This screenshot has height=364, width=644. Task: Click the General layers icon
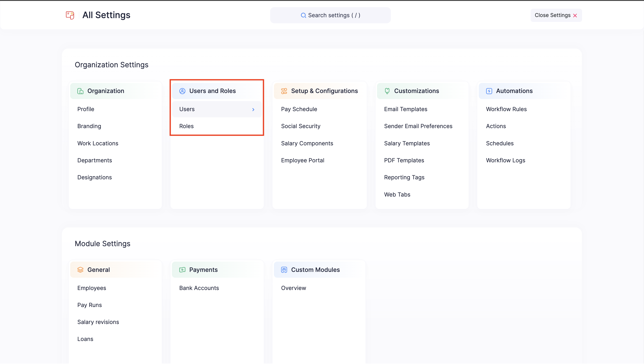click(80, 269)
